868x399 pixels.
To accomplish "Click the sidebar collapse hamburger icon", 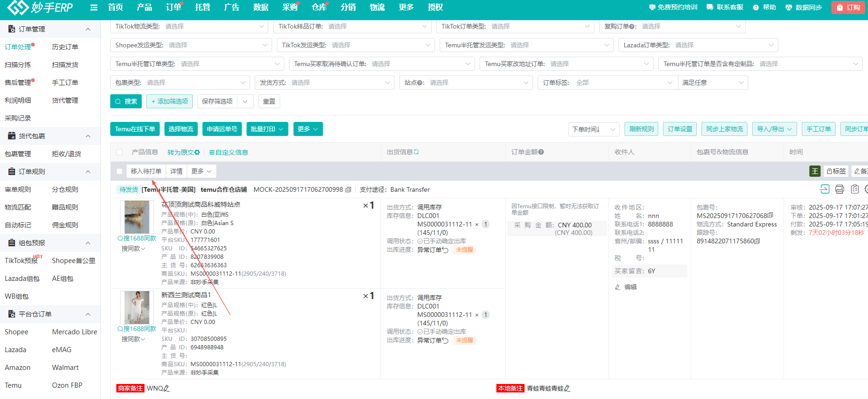I will point(94,8).
